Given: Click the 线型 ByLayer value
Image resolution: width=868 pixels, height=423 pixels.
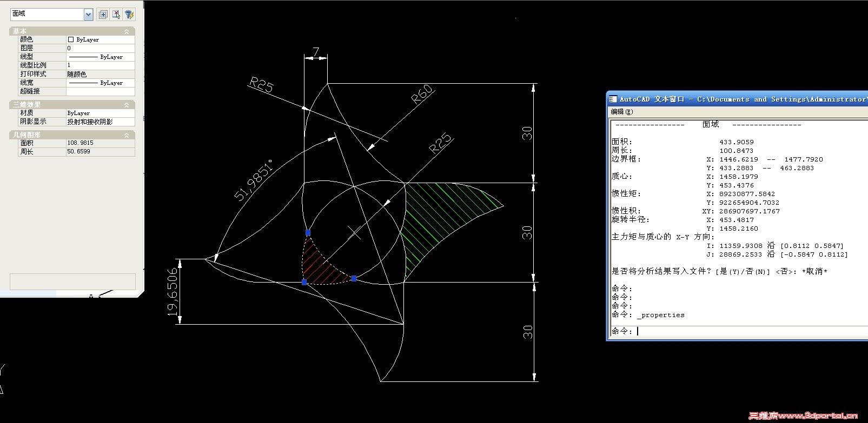Looking at the screenshot, I should 100,57.
